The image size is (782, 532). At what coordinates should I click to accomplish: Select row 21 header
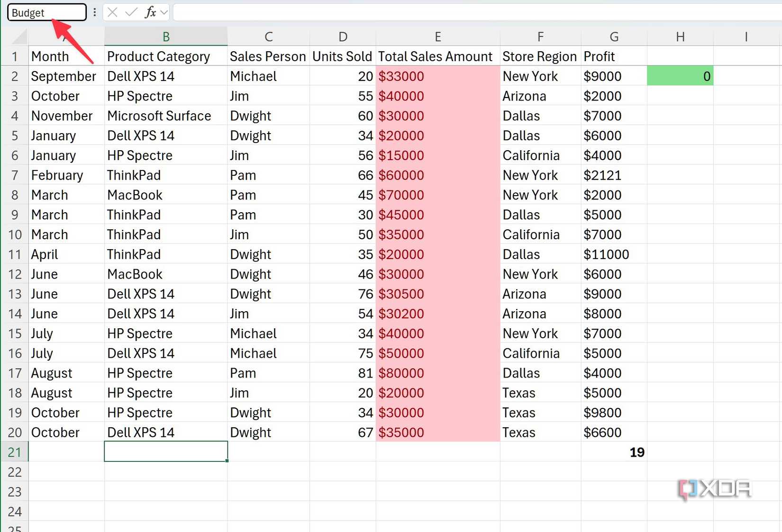15,452
